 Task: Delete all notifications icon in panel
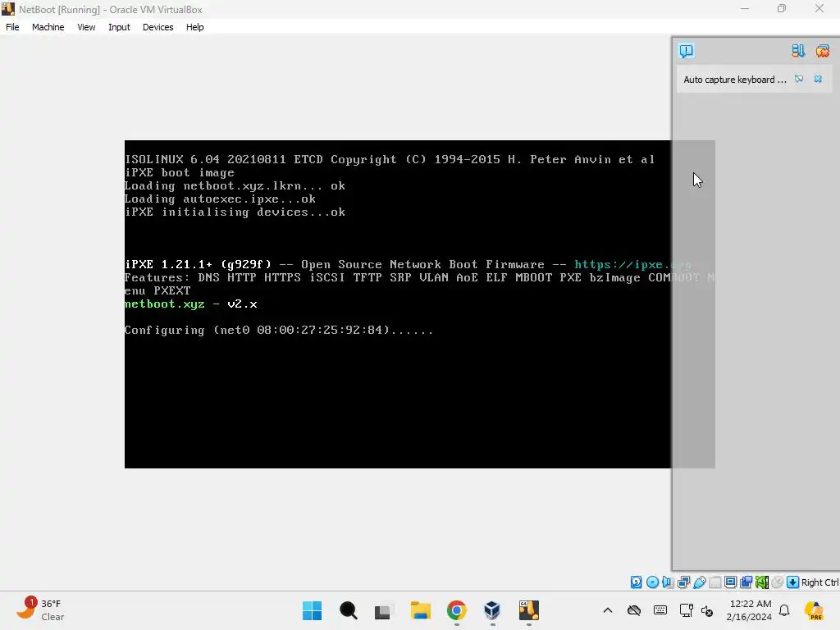coord(822,51)
